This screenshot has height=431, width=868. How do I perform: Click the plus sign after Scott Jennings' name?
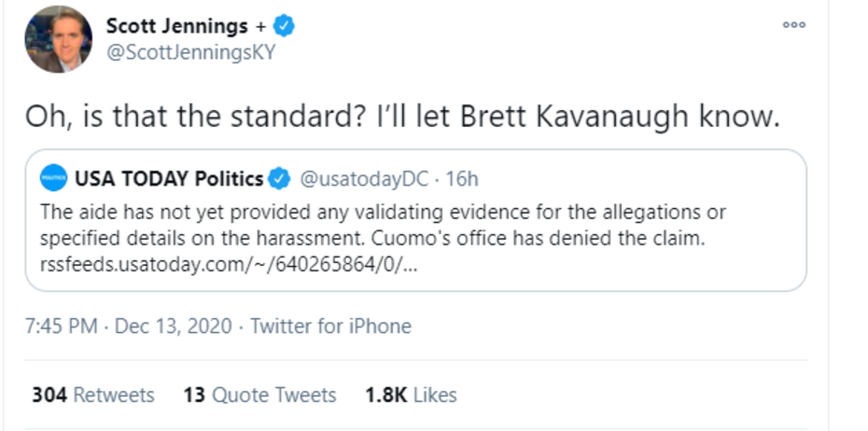(x=260, y=27)
